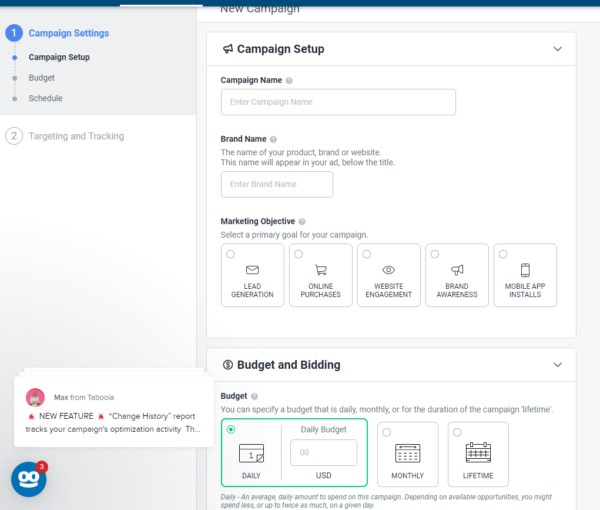
Task: Open the Campaign Settings step heading
Action: point(69,33)
